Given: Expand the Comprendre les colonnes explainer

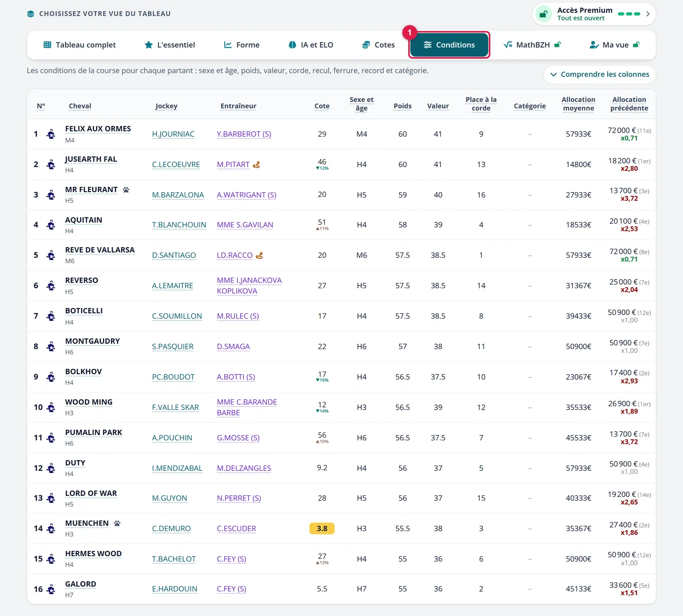Looking at the screenshot, I should (x=600, y=74).
